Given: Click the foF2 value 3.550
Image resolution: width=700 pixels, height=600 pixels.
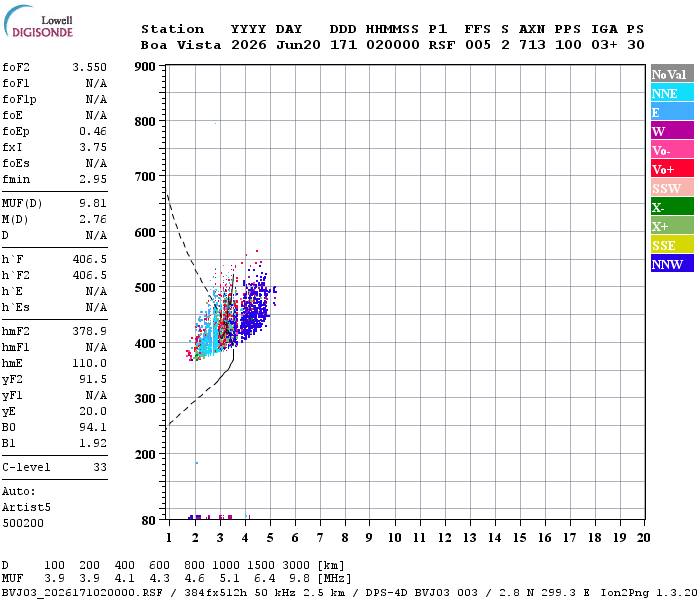Looking at the screenshot, I should click(x=90, y=67).
